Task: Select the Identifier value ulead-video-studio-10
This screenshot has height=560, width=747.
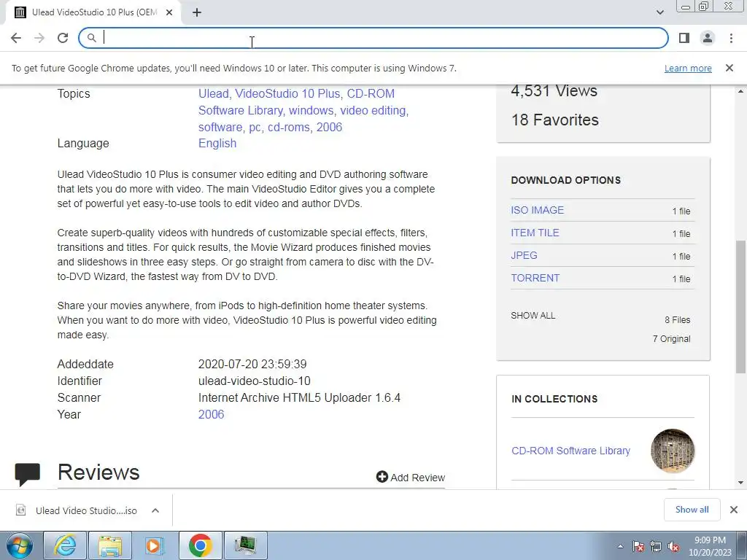Action: [x=255, y=381]
